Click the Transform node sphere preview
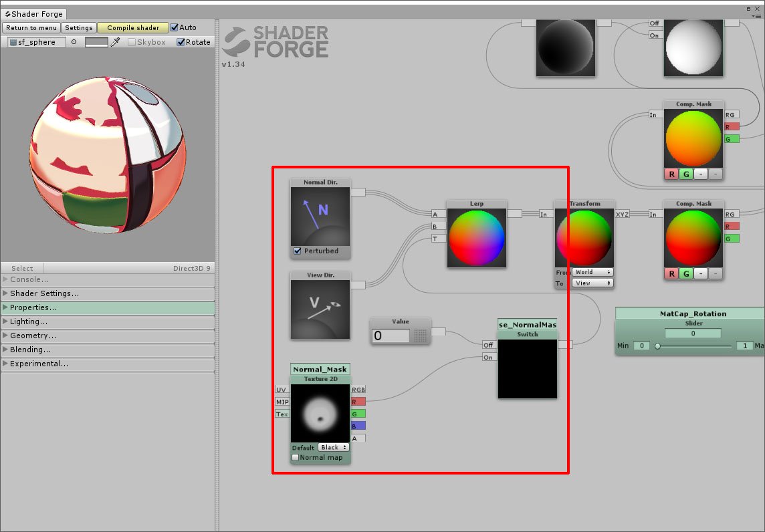 tap(584, 237)
